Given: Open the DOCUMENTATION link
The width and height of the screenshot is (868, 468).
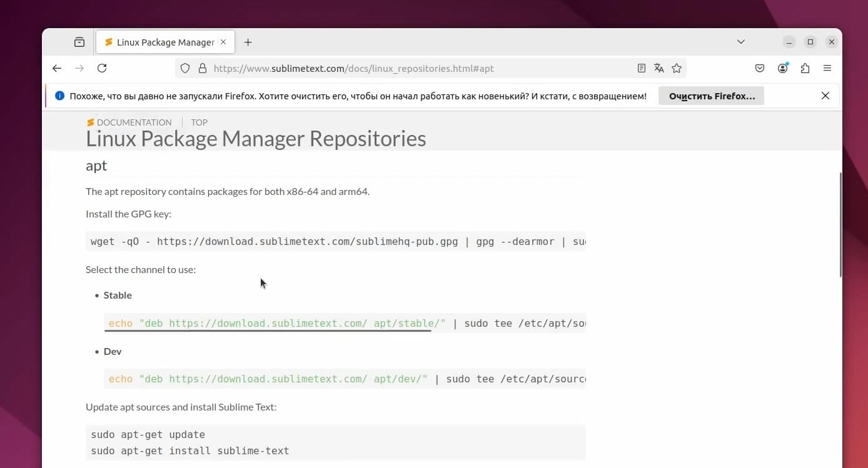Looking at the screenshot, I should tap(134, 122).
